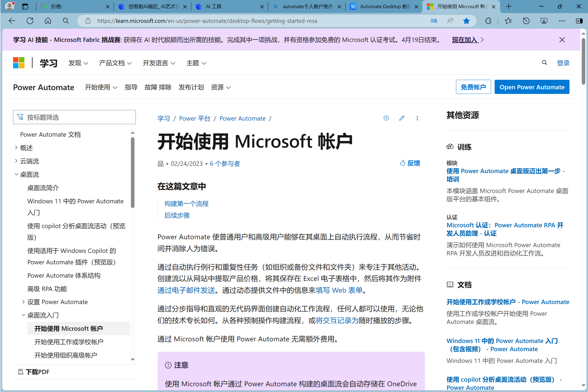
Task: Expand the 资源 dropdown
Action: (x=221, y=87)
